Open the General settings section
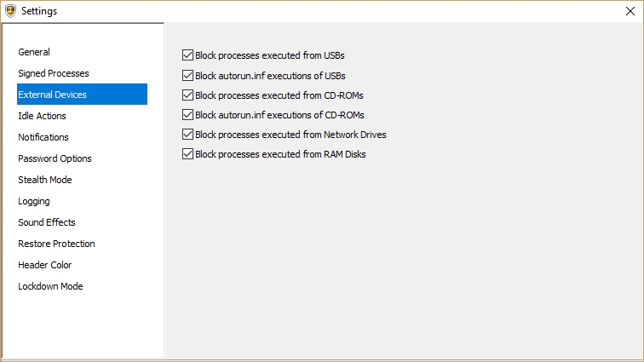The image size is (644, 362). point(34,52)
